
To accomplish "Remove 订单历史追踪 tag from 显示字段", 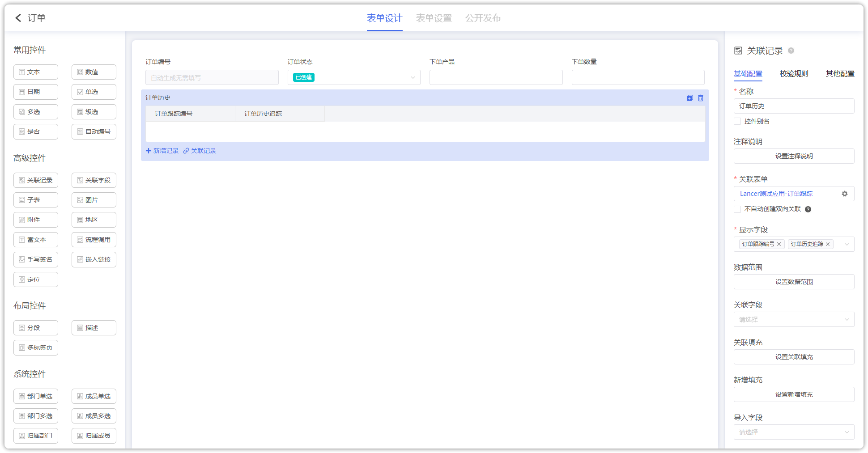I will coord(828,244).
